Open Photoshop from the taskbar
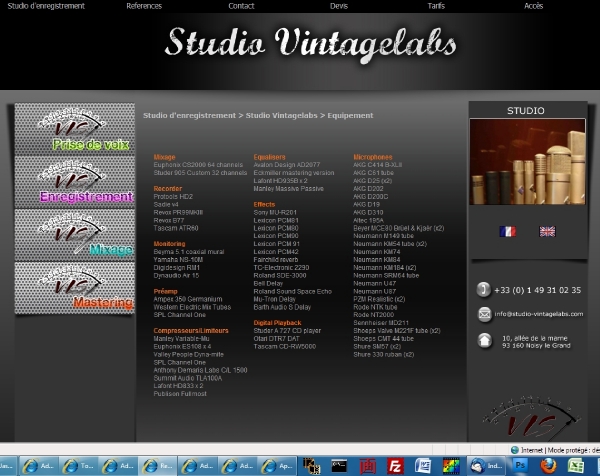 (520, 466)
